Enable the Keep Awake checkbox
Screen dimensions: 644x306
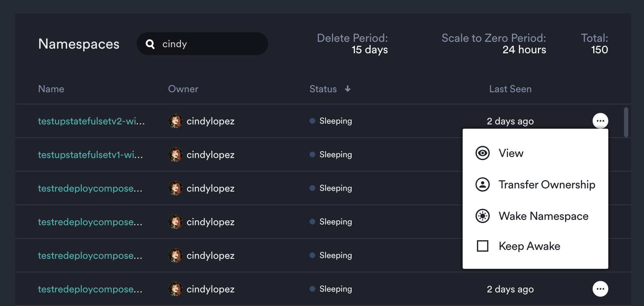[483, 246]
